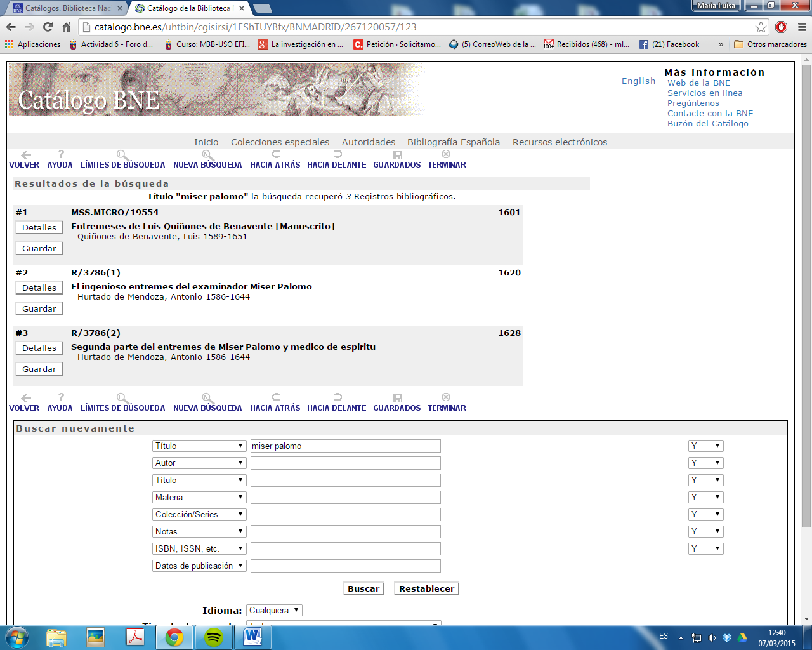This screenshot has width=812, height=650.
Task: Open Contacte con la BNE link
Action: pyautogui.click(x=710, y=113)
